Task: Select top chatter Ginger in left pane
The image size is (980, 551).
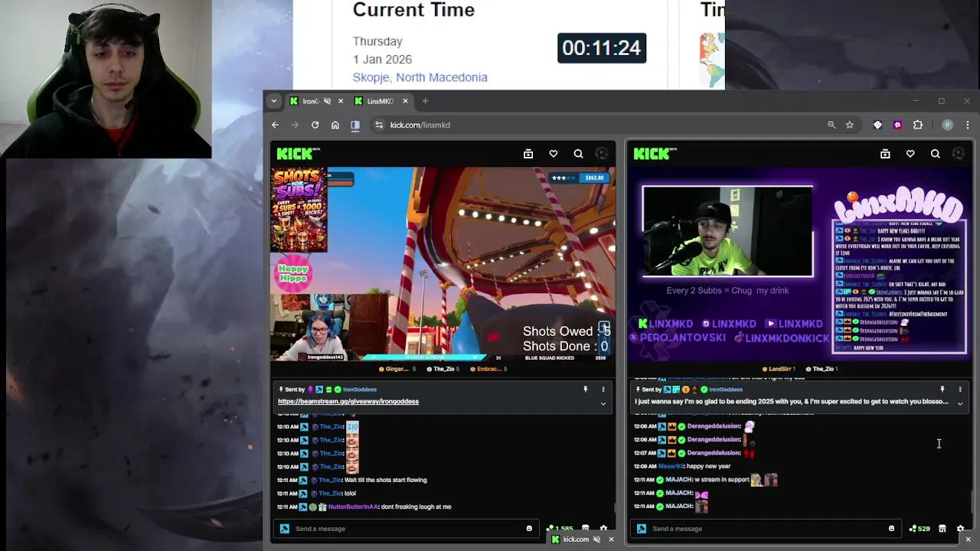Action: (397, 369)
